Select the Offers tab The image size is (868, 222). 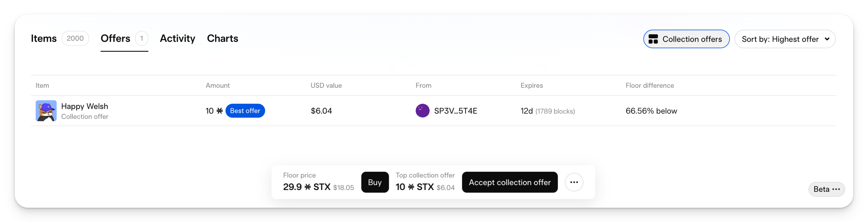point(115,38)
